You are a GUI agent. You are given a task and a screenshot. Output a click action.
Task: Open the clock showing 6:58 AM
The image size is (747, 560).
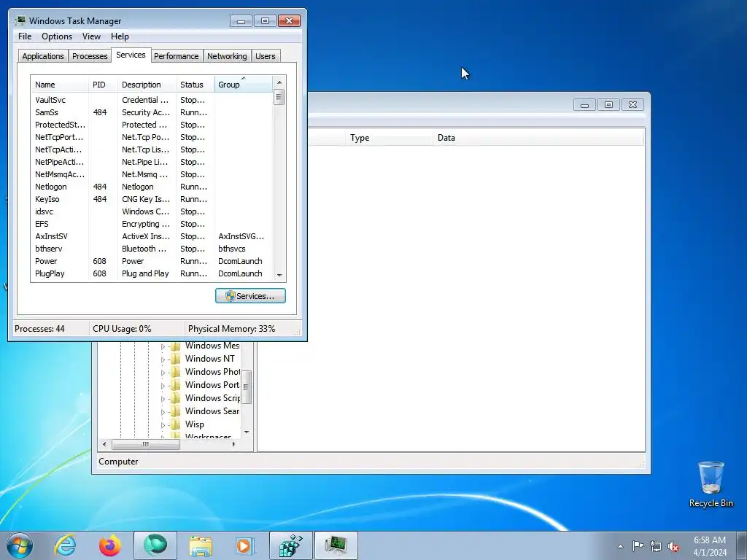point(710,546)
